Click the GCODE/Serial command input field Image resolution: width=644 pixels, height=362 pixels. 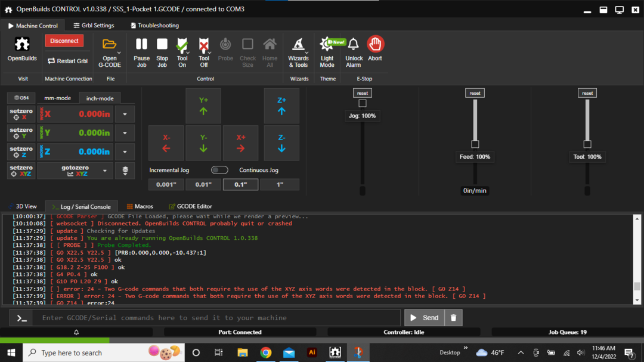coord(218,318)
